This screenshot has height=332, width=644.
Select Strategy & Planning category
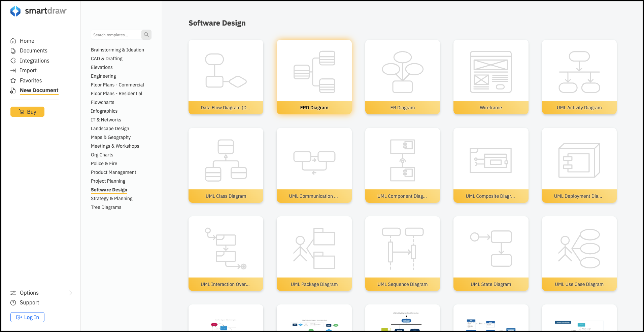(x=112, y=198)
